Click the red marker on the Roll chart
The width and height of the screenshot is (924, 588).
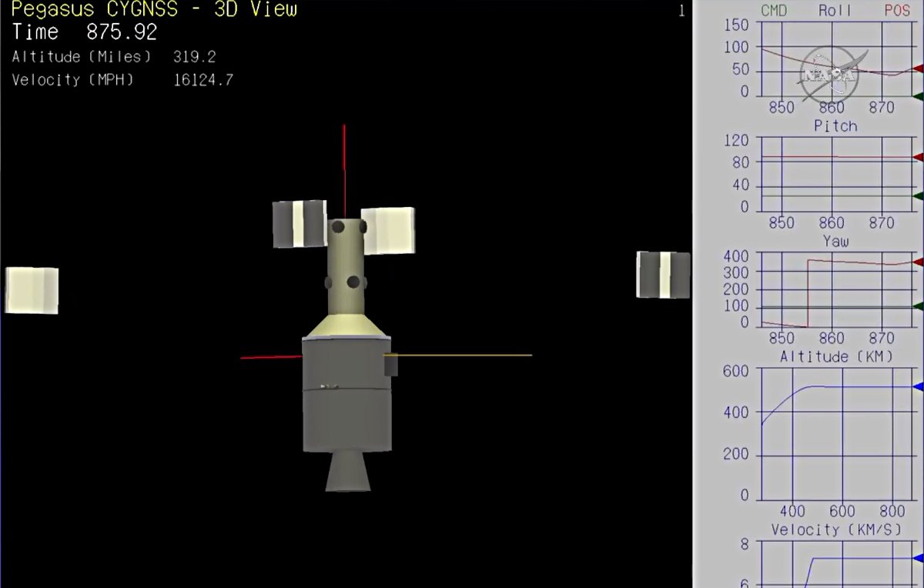click(917, 69)
